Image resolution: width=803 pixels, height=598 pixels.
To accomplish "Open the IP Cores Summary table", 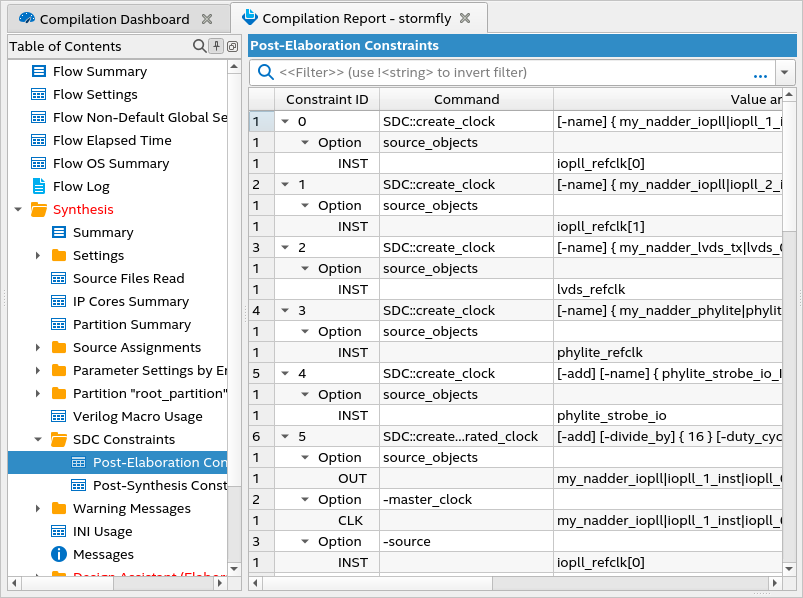I will [130, 301].
